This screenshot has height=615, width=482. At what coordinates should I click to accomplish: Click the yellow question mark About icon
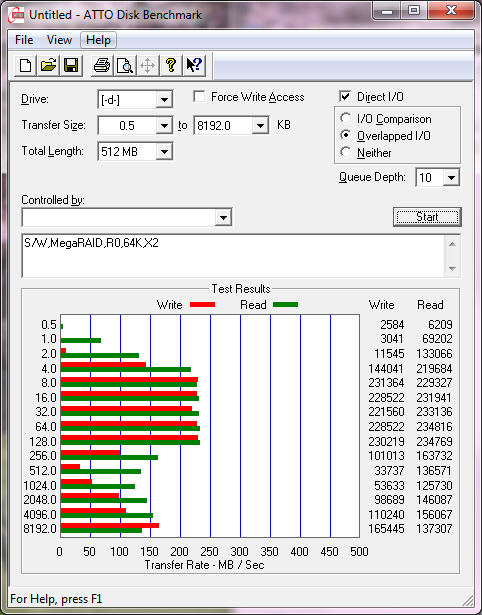pyautogui.click(x=171, y=65)
